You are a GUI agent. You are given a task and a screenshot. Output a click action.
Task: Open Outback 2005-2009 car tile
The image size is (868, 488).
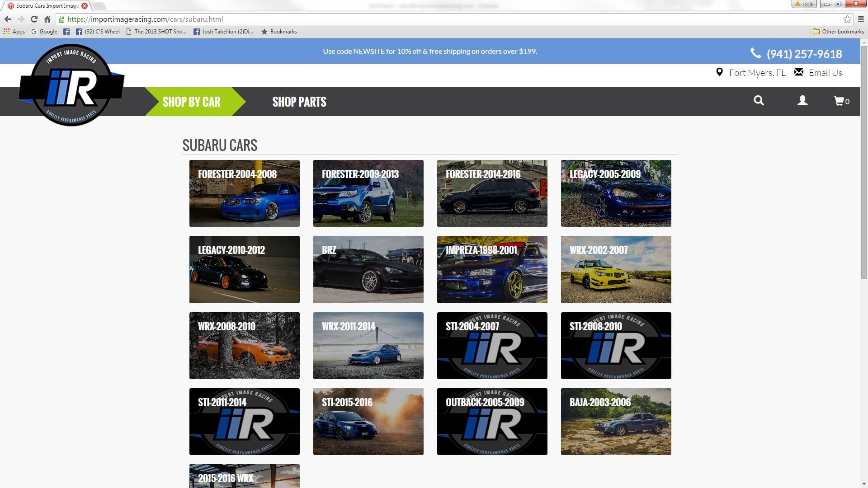(492, 422)
